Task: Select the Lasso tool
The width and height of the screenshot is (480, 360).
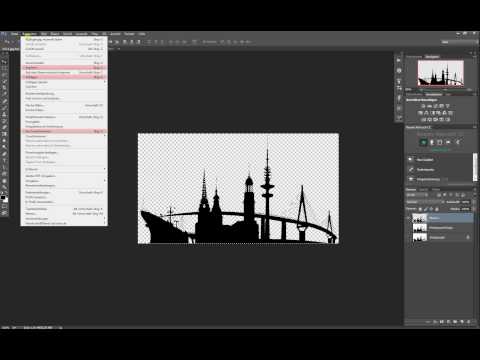Action: (4, 75)
